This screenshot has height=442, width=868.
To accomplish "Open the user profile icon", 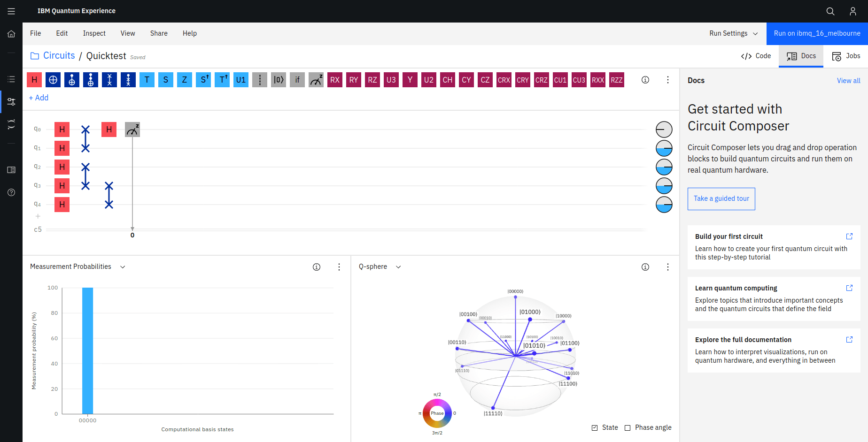I will 853,11.
